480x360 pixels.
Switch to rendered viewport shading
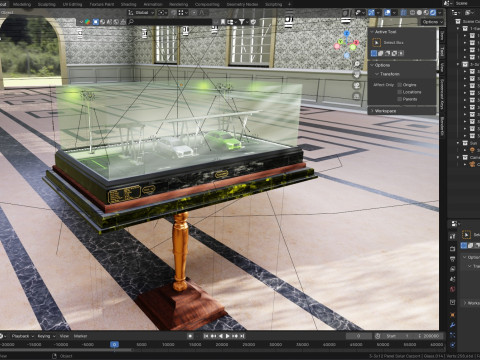pyautogui.click(x=433, y=13)
